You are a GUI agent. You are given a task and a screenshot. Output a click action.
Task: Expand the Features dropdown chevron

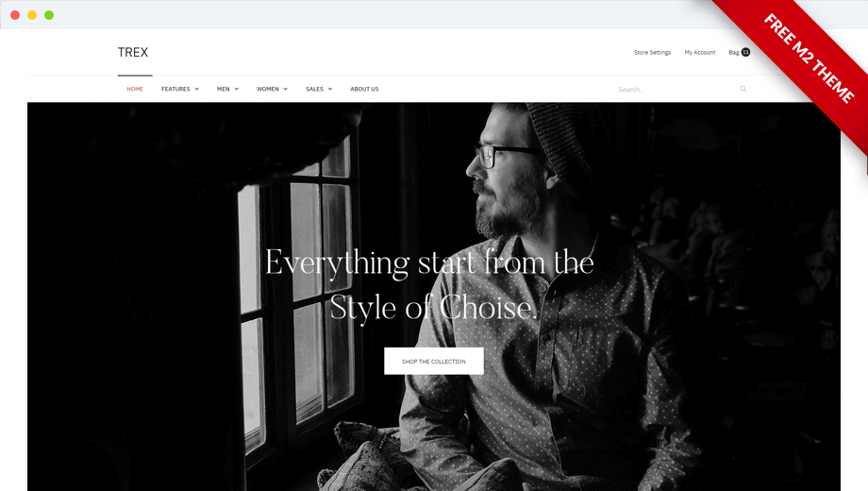pyautogui.click(x=196, y=89)
